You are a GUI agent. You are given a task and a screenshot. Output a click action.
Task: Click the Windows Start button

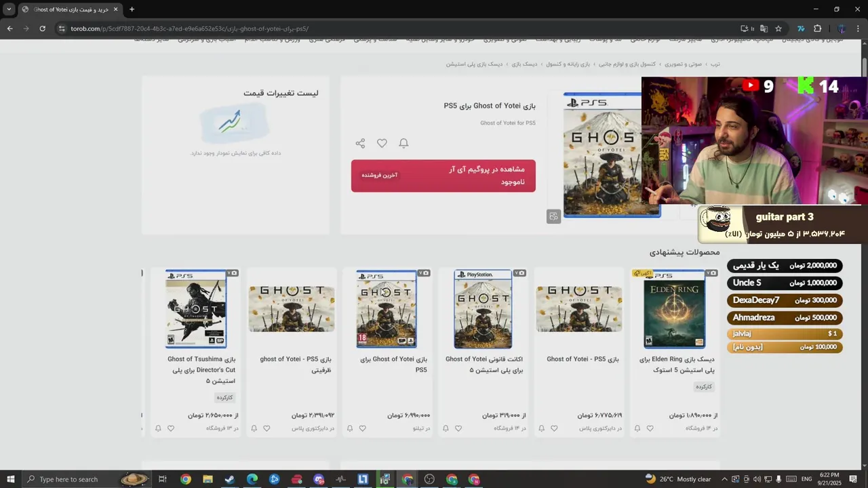pos(10,479)
